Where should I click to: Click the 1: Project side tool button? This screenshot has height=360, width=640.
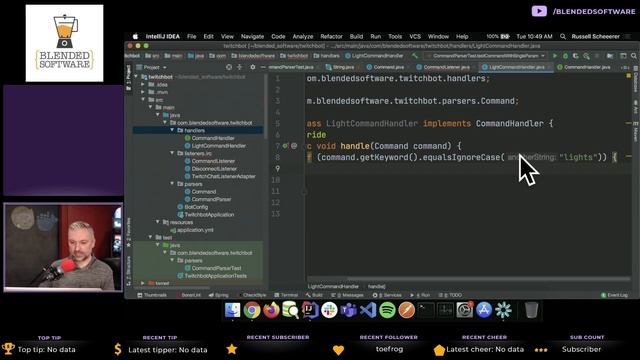pos(129,78)
